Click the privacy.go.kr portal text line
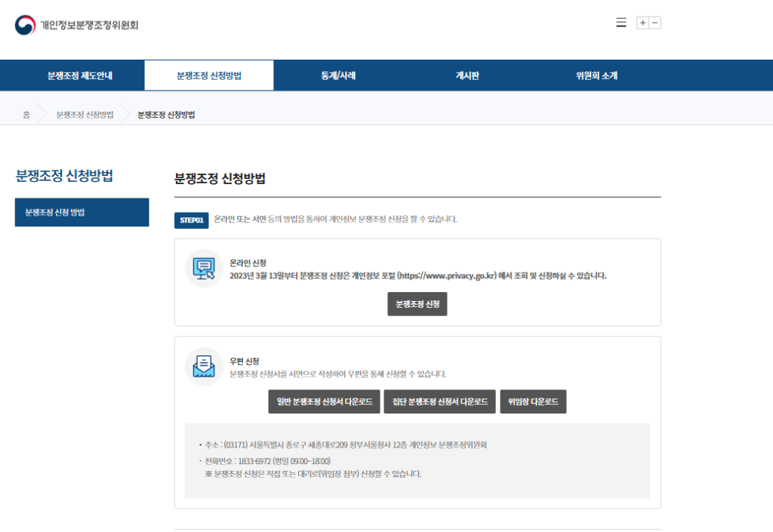The height and width of the screenshot is (532, 773). point(418,276)
